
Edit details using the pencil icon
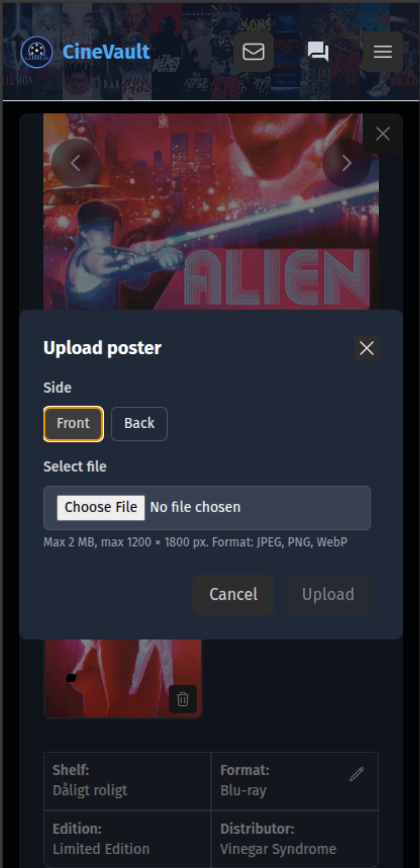tap(357, 774)
